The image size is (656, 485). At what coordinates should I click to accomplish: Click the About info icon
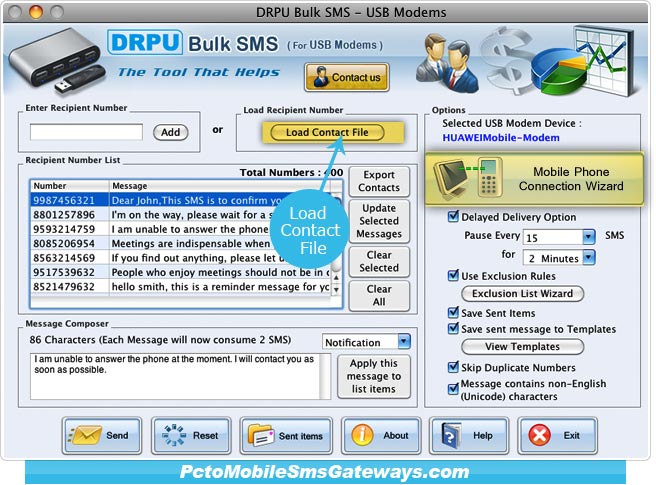pos(362,435)
